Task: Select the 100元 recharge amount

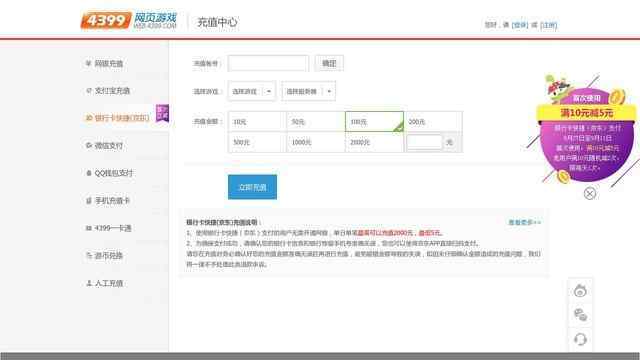Action: [x=374, y=122]
